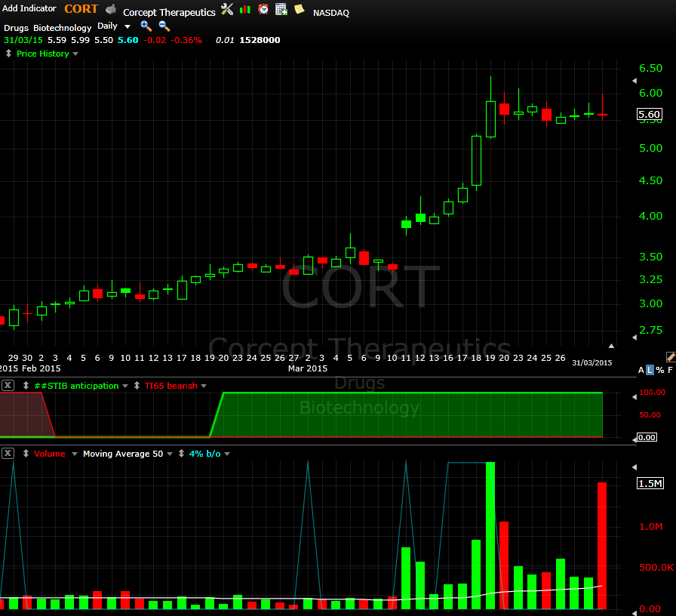
Task: Expand the Volume dropdown arrow
Action: click(x=74, y=454)
